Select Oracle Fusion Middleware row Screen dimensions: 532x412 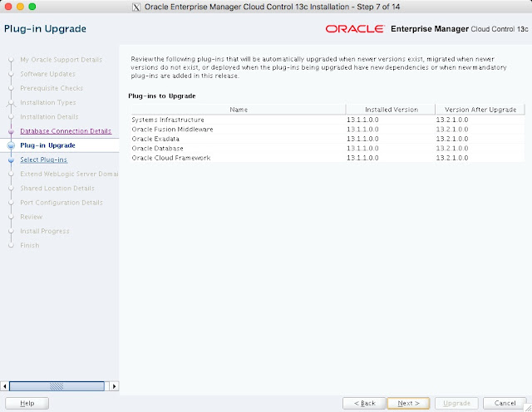[328, 130]
